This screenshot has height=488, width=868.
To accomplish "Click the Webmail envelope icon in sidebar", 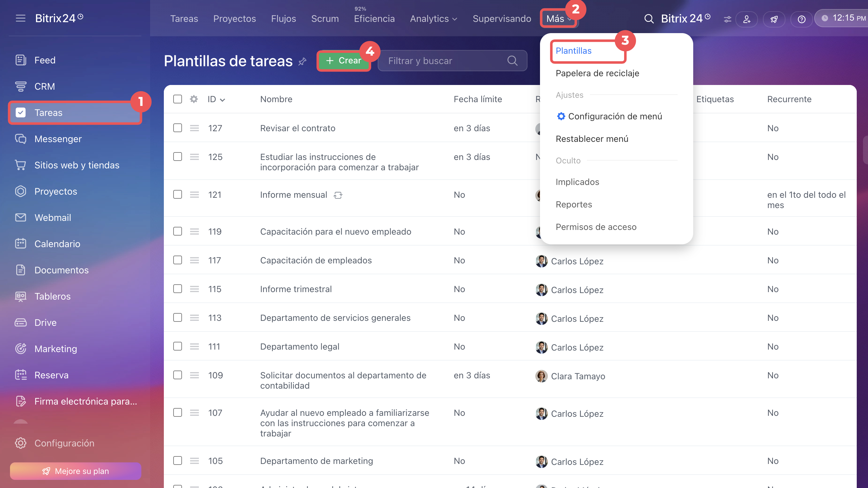I will click(21, 217).
